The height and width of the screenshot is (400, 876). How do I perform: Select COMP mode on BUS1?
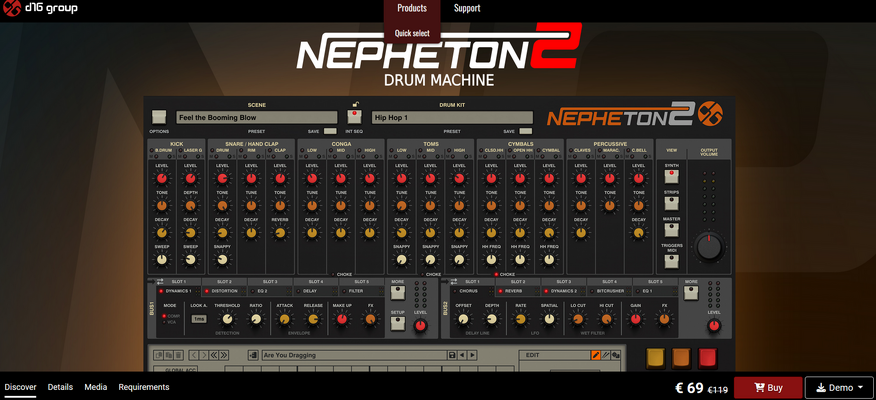pos(164,316)
